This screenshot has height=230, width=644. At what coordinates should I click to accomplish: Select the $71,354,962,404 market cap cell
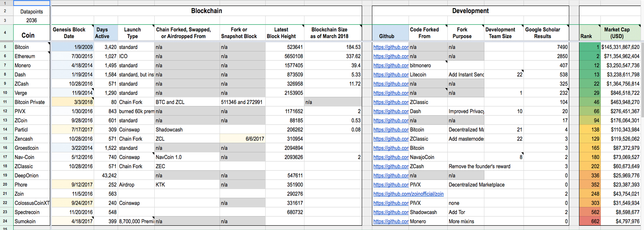click(620, 56)
